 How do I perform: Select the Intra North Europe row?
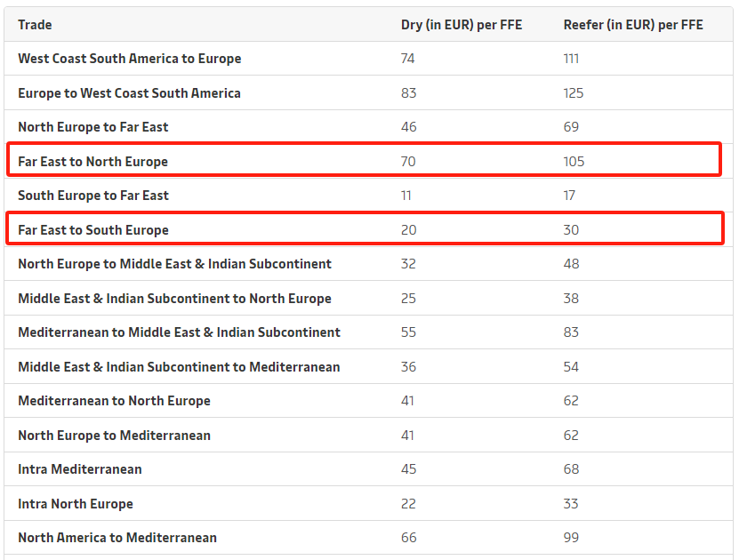pyautogui.click(x=368, y=503)
